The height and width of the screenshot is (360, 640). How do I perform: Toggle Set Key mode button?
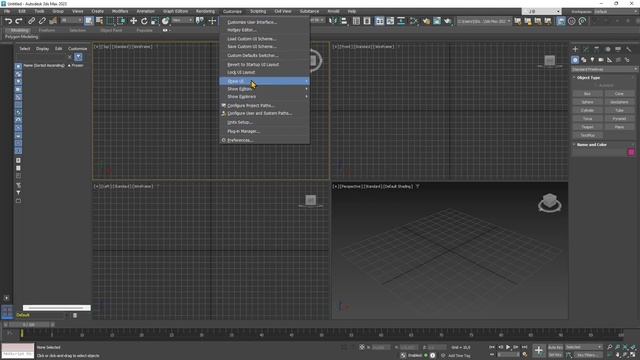click(x=555, y=355)
